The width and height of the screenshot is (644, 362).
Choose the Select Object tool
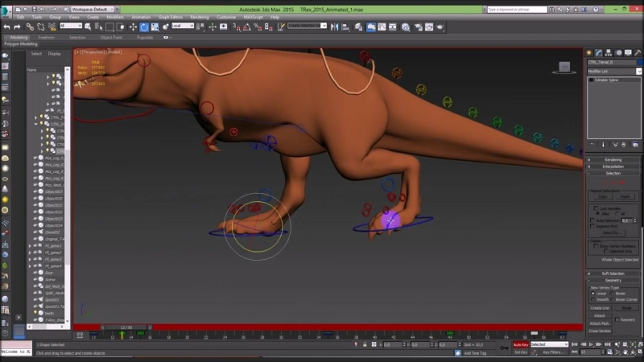pyautogui.click(x=88, y=27)
